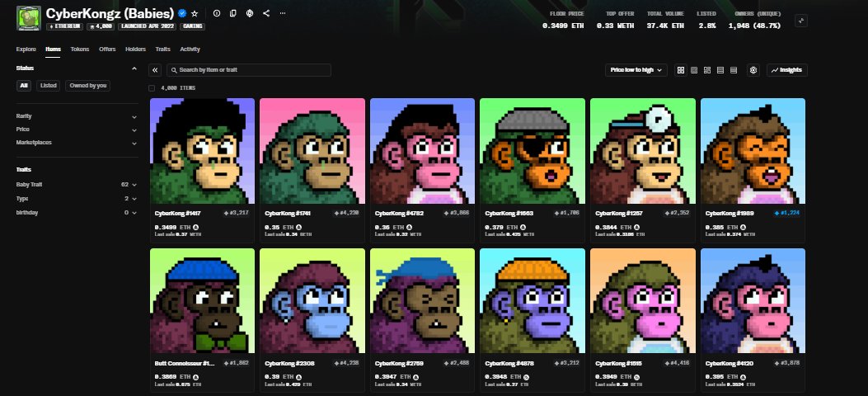
Task: Click the CyberKong #1257 title
Action: coord(619,213)
